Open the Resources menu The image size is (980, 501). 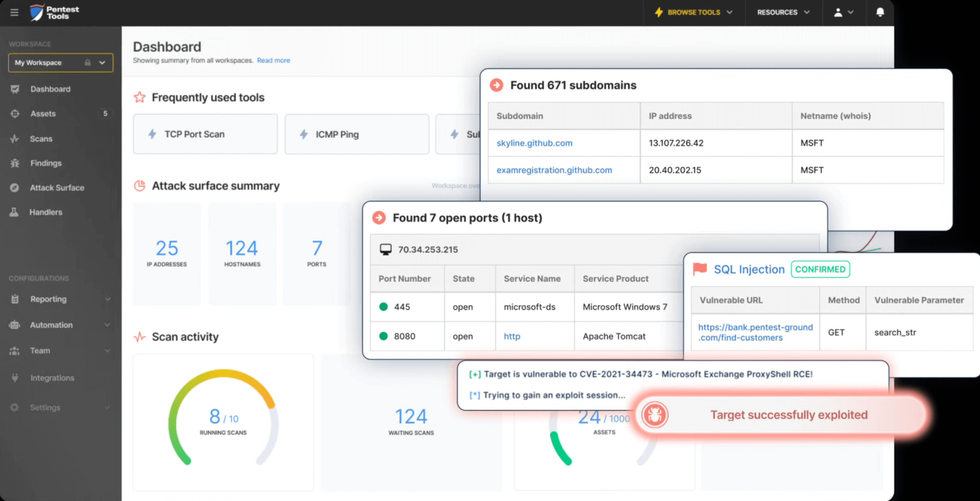pos(782,12)
